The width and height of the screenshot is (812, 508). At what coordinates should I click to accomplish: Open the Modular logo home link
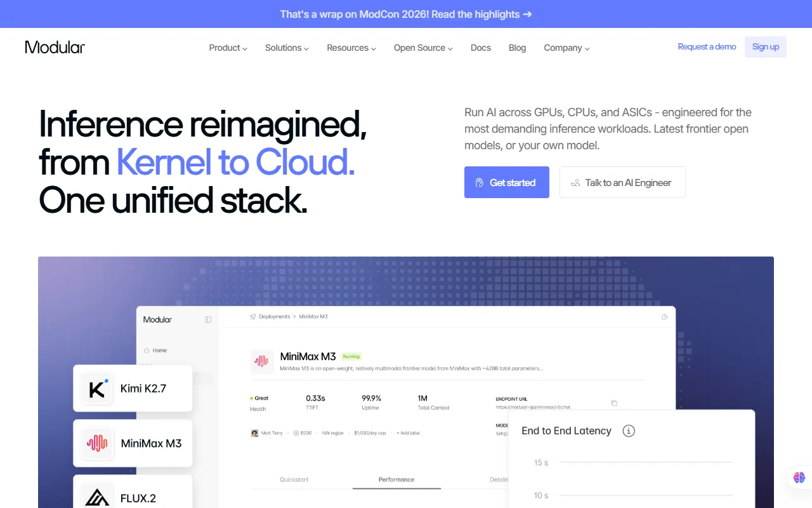(x=55, y=48)
